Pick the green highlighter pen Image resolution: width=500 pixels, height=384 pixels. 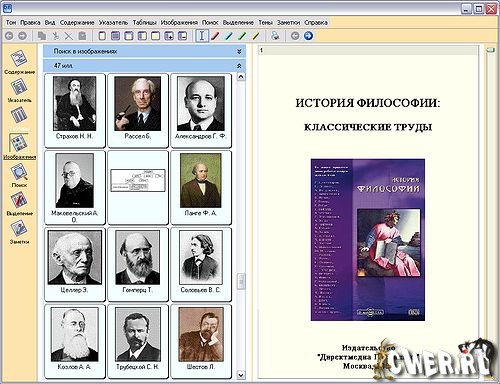click(242, 36)
